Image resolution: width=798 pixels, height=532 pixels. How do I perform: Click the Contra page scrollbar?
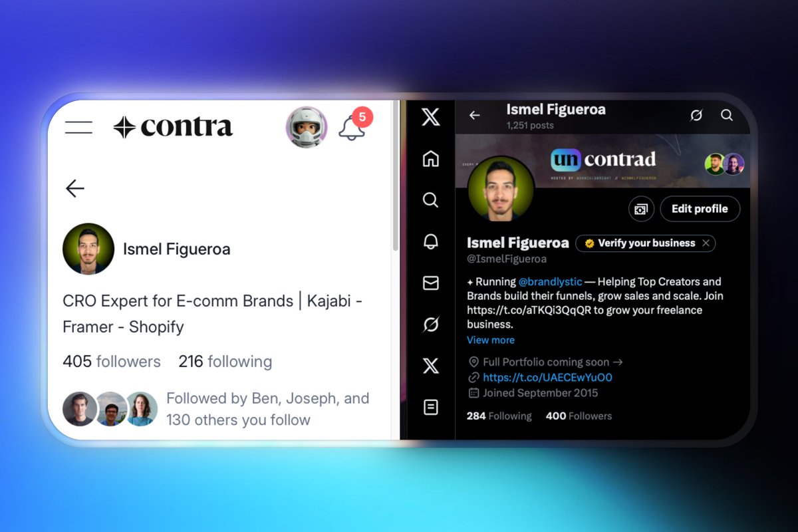(x=396, y=176)
